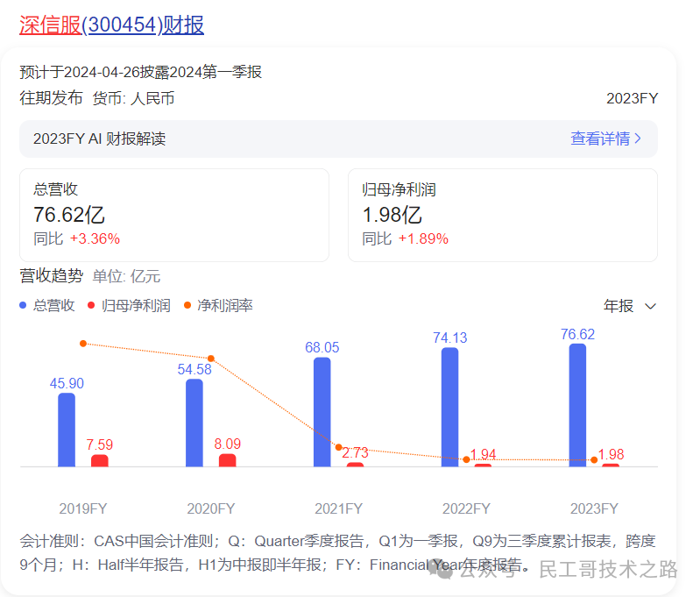Click the 7.59 net profit label
This screenshot has width=700, height=597.
(x=100, y=444)
